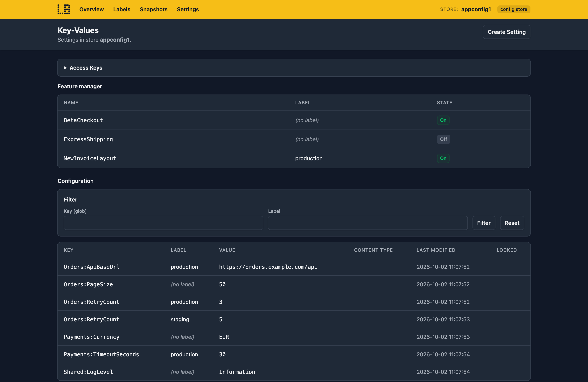Click the staging label cell
The height and width of the screenshot is (382, 588).
180,320
